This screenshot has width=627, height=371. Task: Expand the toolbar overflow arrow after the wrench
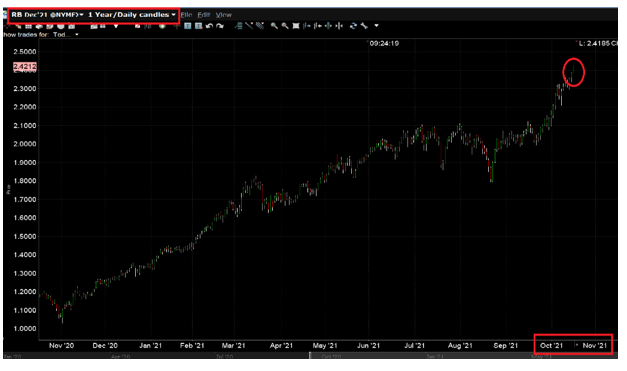pos(376,26)
